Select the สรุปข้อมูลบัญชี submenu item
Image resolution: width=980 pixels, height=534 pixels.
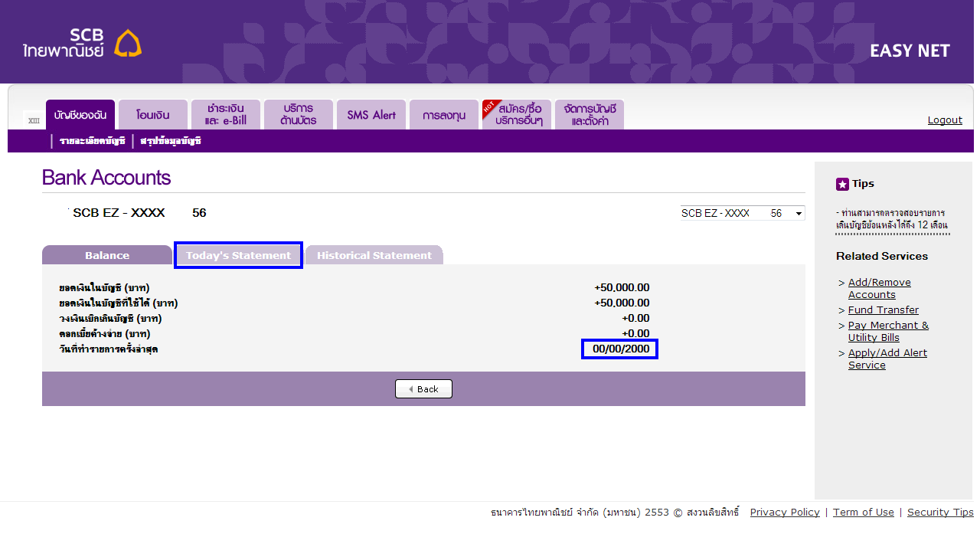(171, 141)
